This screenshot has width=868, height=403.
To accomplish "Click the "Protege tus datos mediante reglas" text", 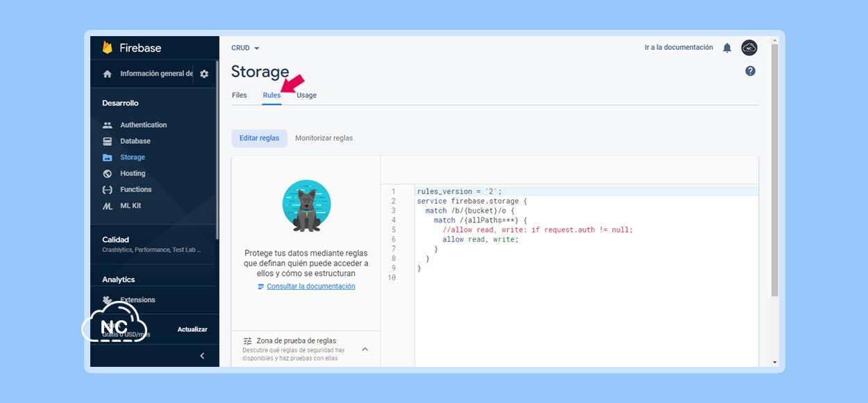I will [x=306, y=263].
